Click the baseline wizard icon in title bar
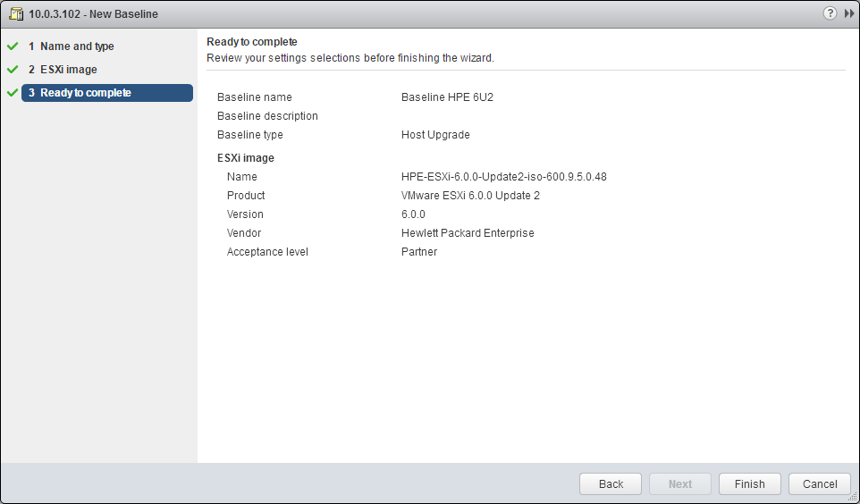 coord(15,13)
